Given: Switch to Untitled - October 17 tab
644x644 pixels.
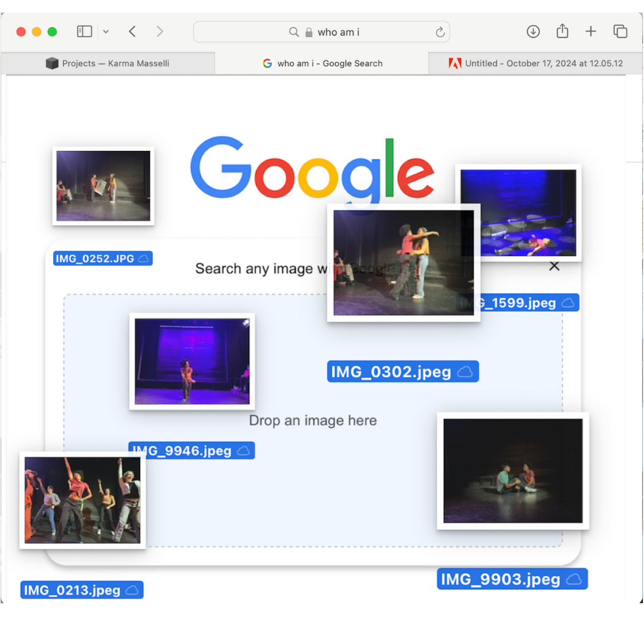Looking at the screenshot, I should (535, 63).
